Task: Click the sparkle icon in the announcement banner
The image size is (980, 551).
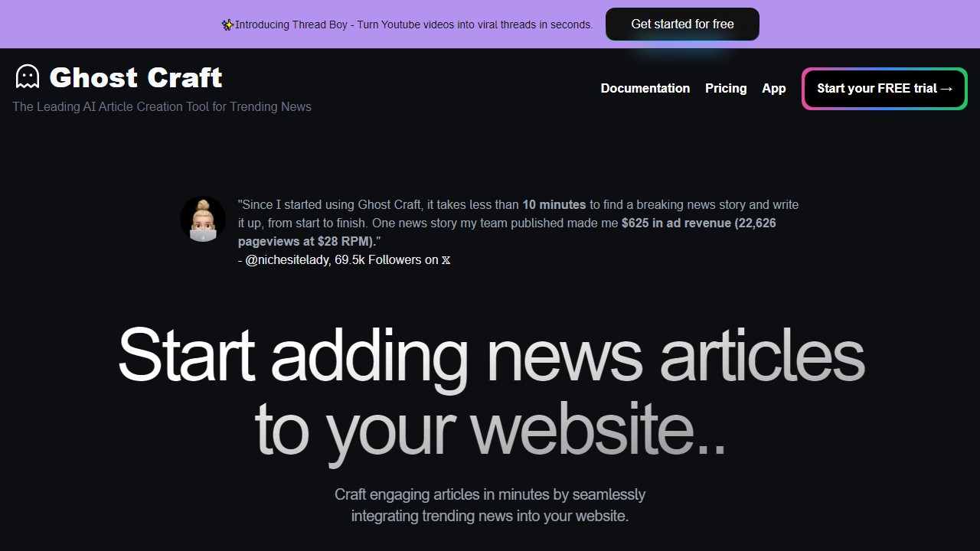Action: (227, 24)
